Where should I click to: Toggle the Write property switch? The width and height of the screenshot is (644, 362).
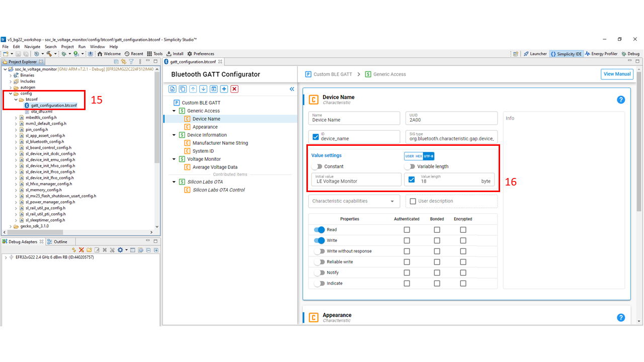[x=319, y=240]
